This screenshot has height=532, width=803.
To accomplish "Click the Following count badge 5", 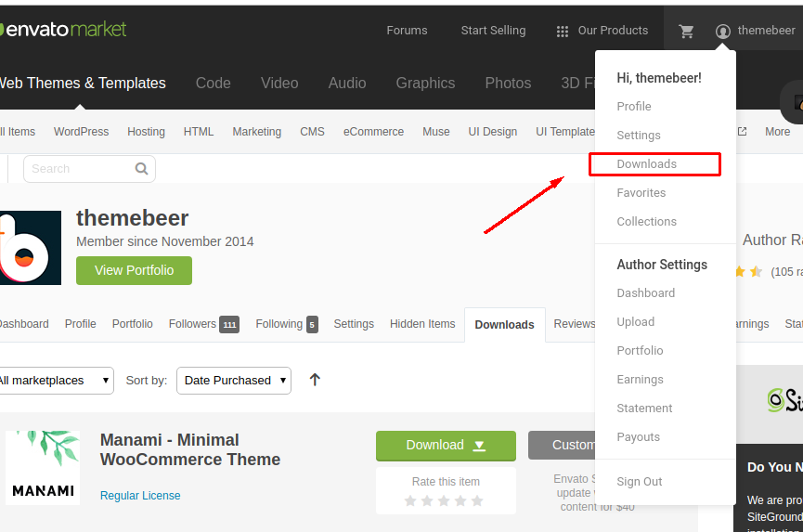I will tap(313, 325).
